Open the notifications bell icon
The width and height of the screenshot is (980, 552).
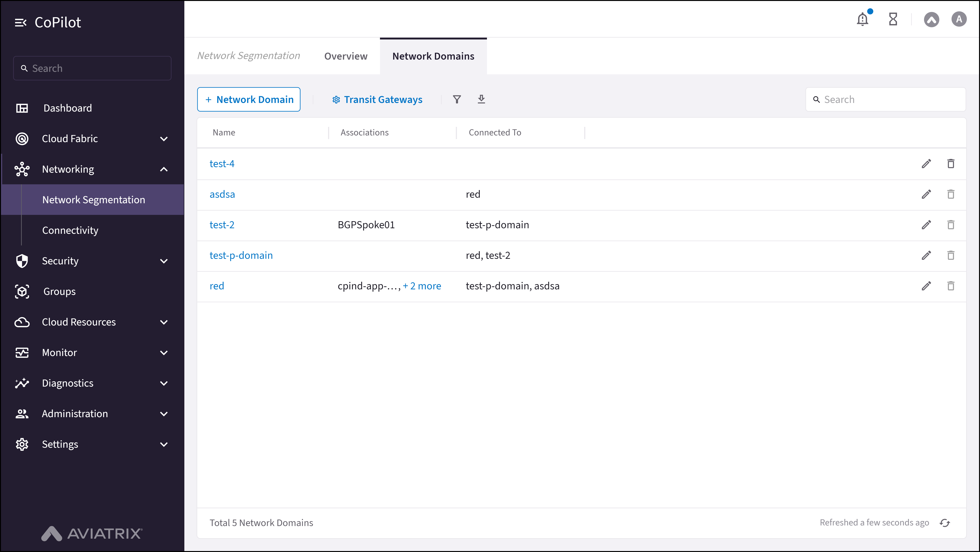pyautogui.click(x=862, y=19)
